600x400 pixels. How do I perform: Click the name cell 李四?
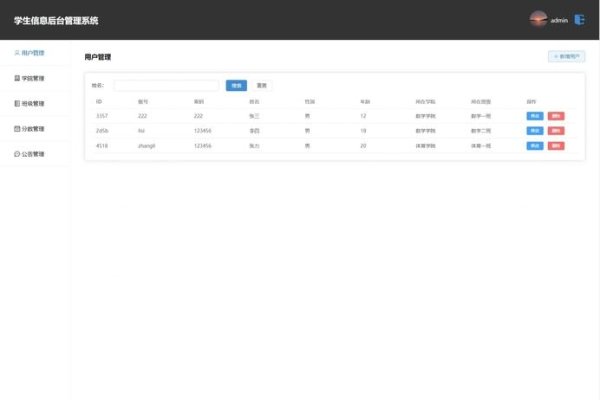[254, 131]
